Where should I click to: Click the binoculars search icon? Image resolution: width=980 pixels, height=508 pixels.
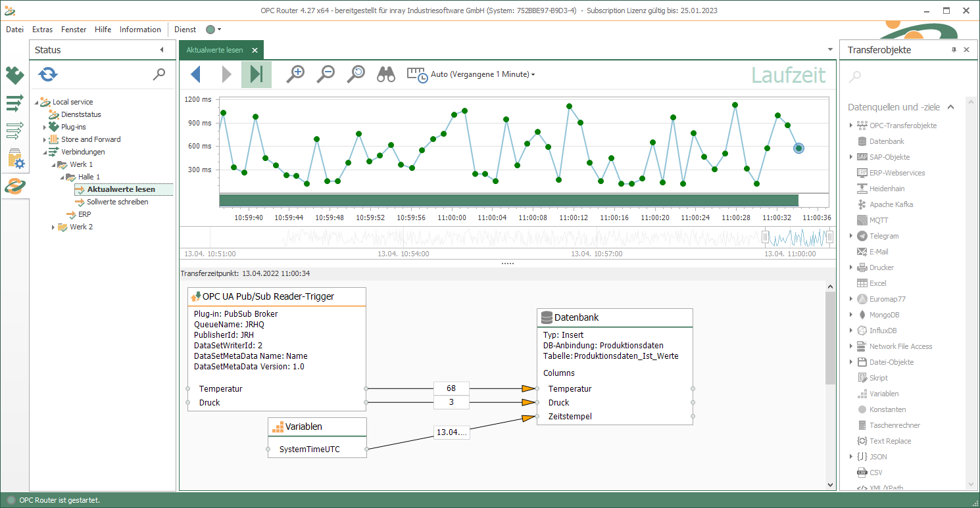click(385, 74)
